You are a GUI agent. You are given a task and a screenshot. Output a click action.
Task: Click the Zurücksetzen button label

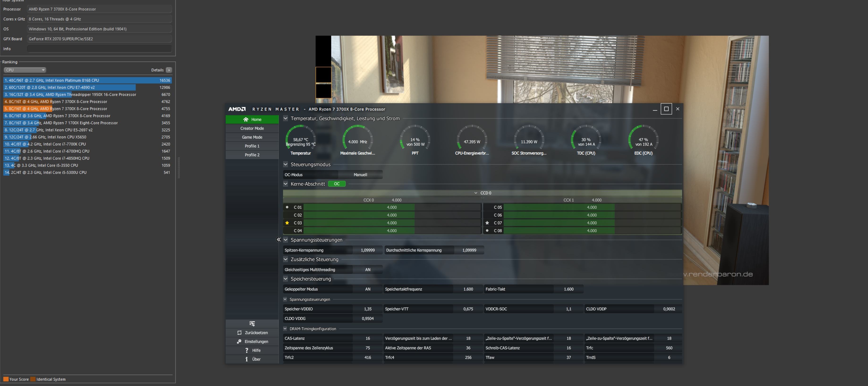tap(256, 333)
